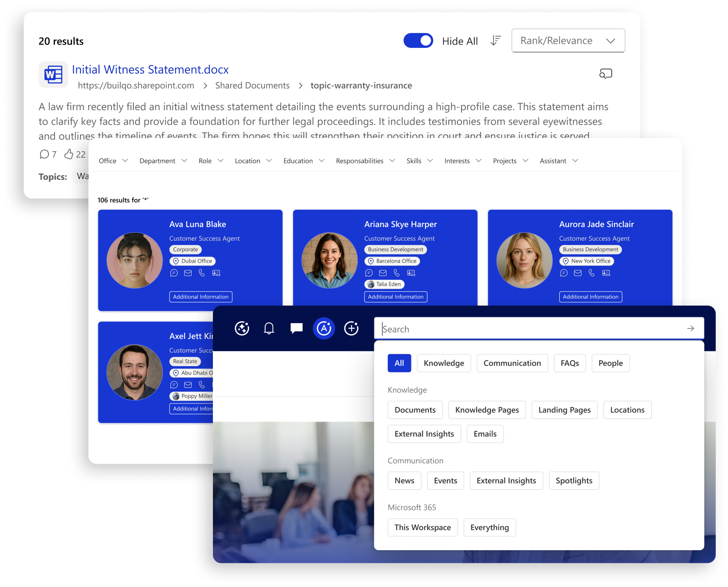Click the notification bell icon

coord(269,329)
